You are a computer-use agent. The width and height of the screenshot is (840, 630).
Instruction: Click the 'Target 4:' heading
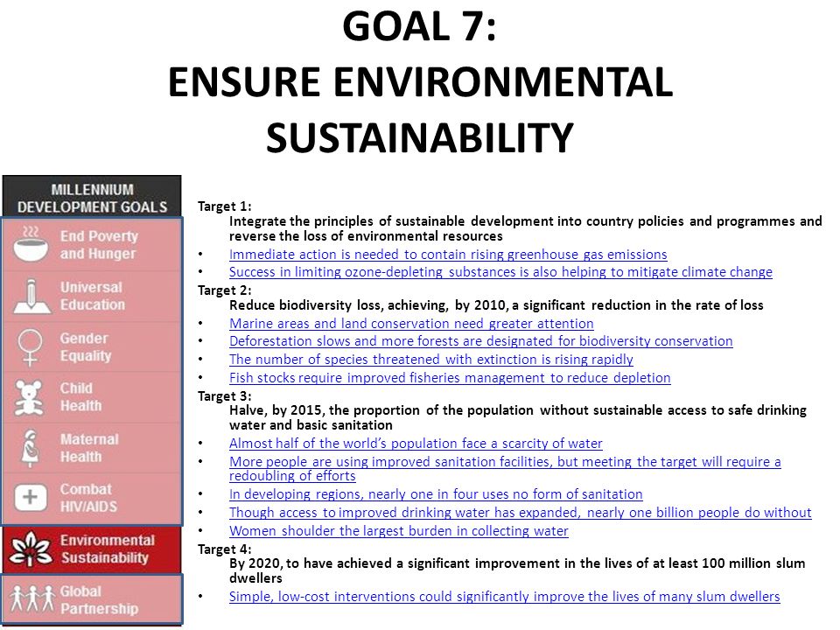225,549
